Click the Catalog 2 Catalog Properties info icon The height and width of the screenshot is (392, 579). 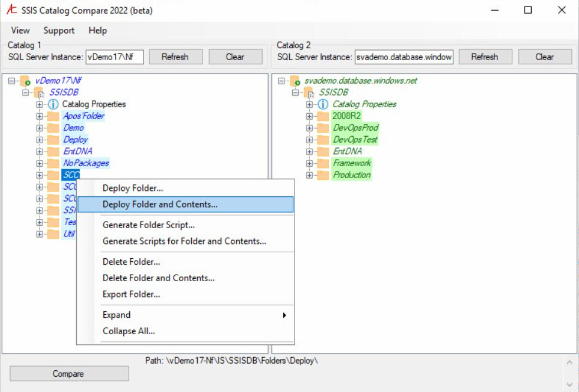pyautogui.click(x=323, y=104)
